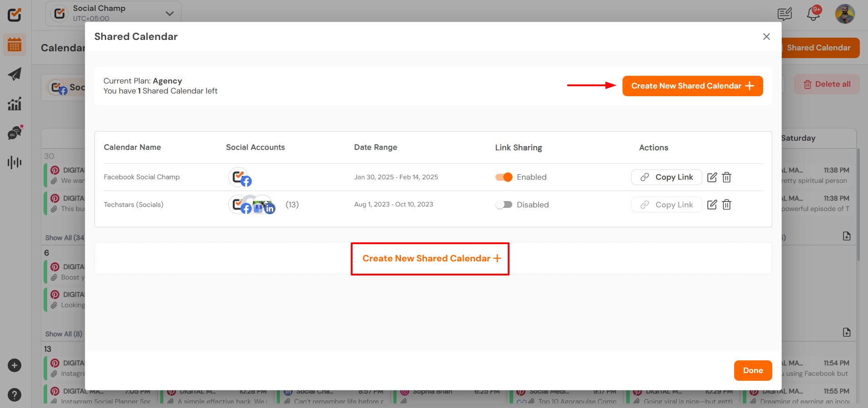This screenshot has height=408, width=868.
Task: Click the Enabled label
Action: click(x=532, y=177)
